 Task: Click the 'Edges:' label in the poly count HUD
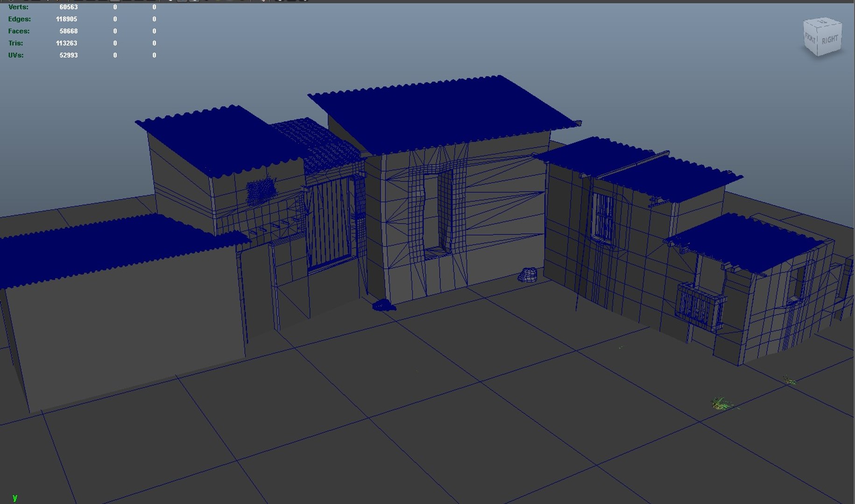20,19
